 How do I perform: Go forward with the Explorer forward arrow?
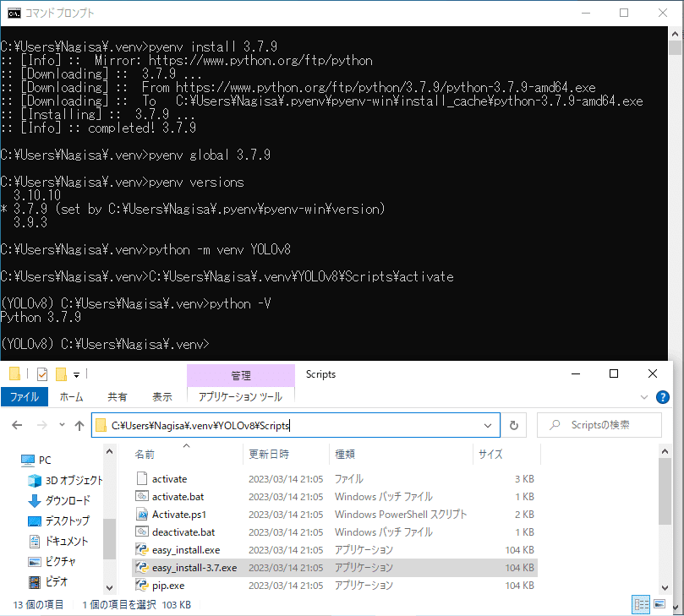42,425
